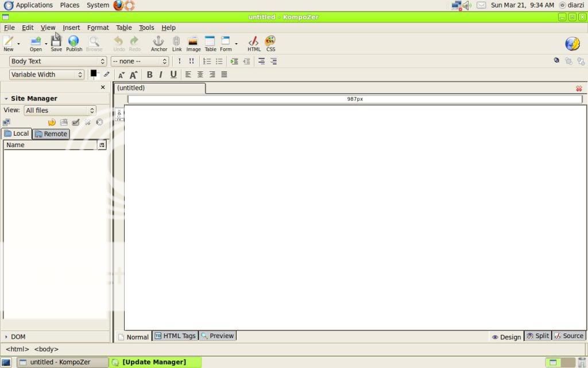The height and width of the screenshot is (368, 588).
Task: Switch to the Source view tab
Action: pos(569,336)
